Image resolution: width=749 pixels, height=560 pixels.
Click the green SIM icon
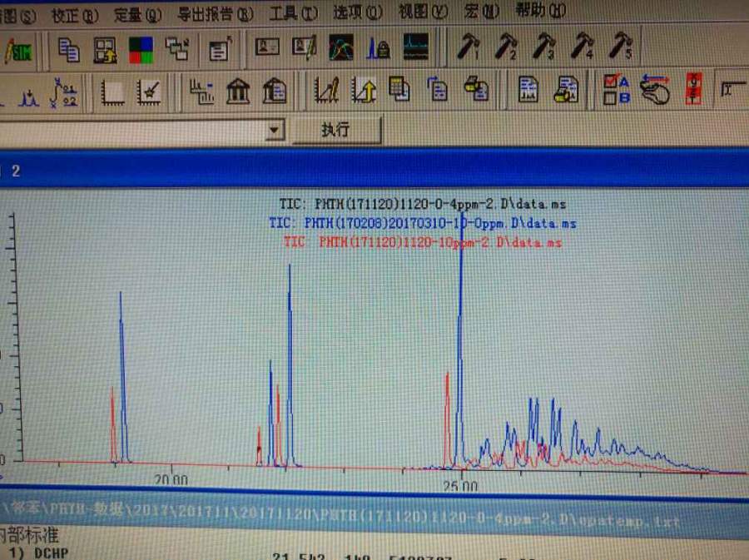(x=17, y=51)
